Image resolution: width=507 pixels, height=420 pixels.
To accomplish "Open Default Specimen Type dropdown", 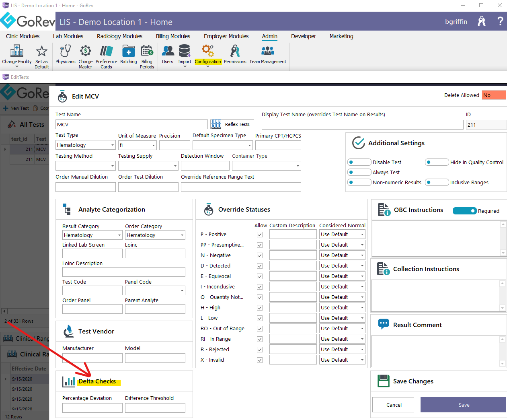I will [x=223, y=145].
